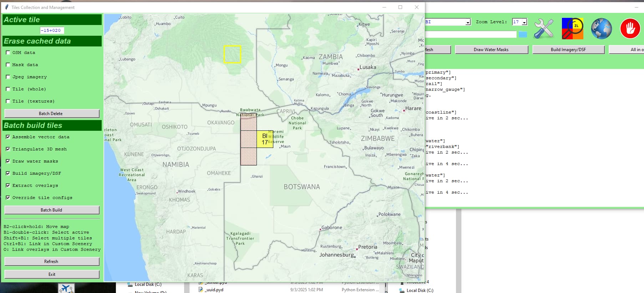The height and width of the screenshot is (293, 644).
Task: Click the active tile coordinates field
Action: 52,30
